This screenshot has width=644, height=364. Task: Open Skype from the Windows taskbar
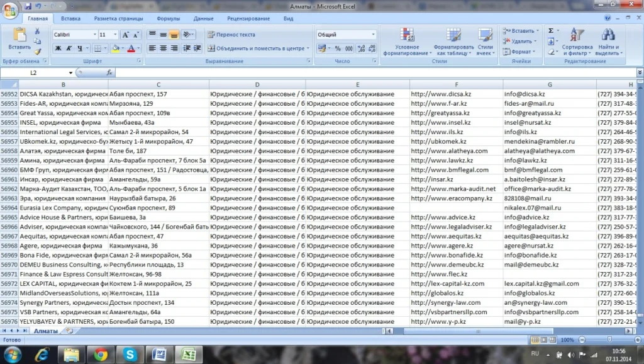tap(131, 355)
